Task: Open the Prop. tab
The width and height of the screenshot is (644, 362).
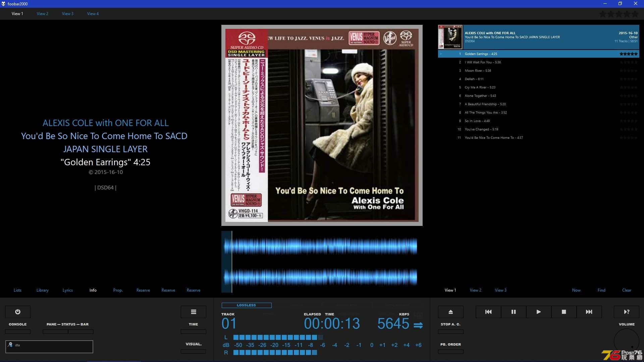Action: point(118,290)
